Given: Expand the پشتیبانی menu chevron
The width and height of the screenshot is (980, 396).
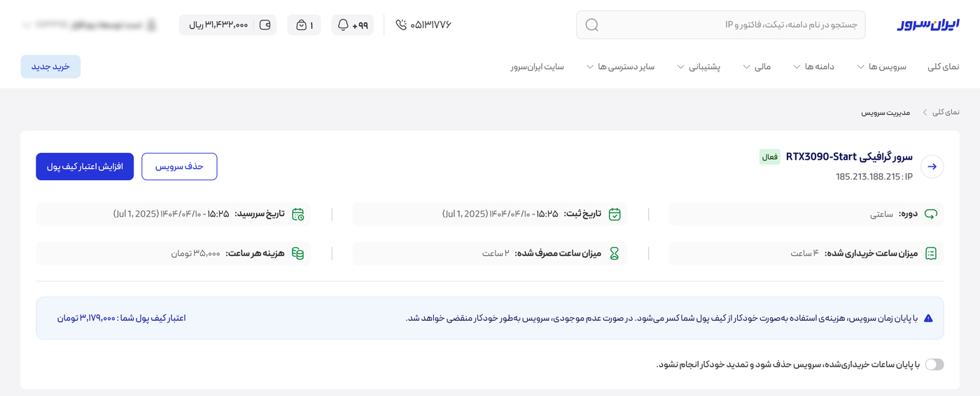Looking at the screenshot, I should pyautogui.click(x=680, y=67).
